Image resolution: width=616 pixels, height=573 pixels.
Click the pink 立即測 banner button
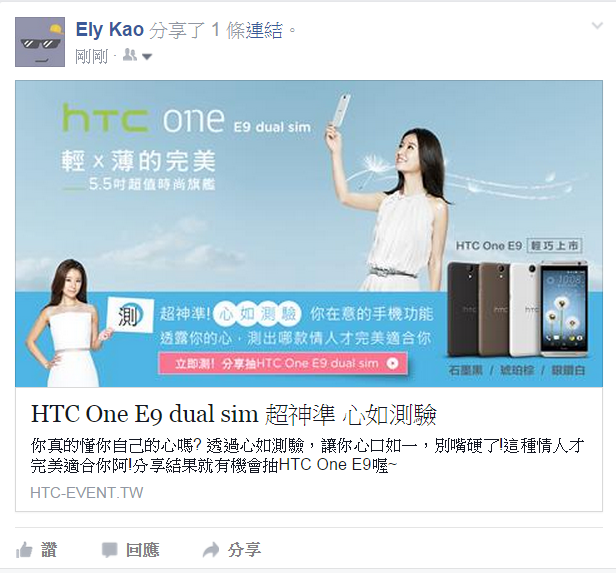coord(283,364)
